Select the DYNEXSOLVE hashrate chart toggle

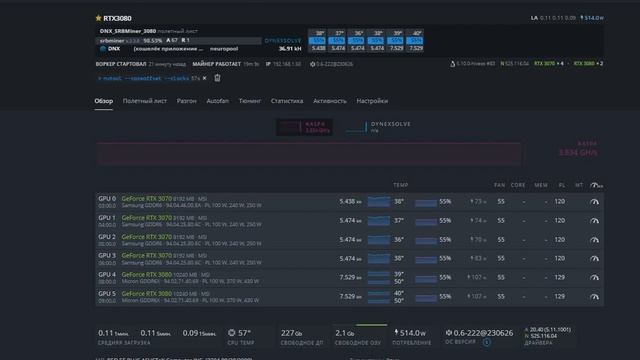378,127
